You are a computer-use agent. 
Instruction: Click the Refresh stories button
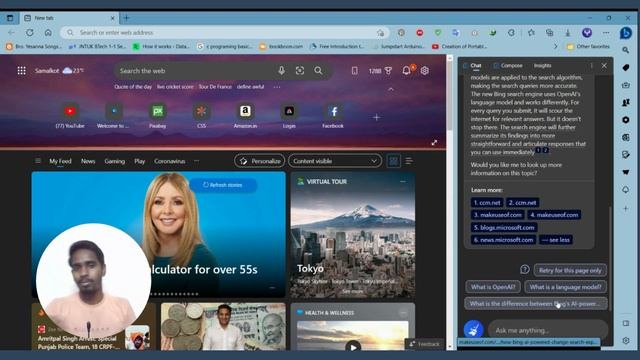pyautogui.click(x=223, y=185)
